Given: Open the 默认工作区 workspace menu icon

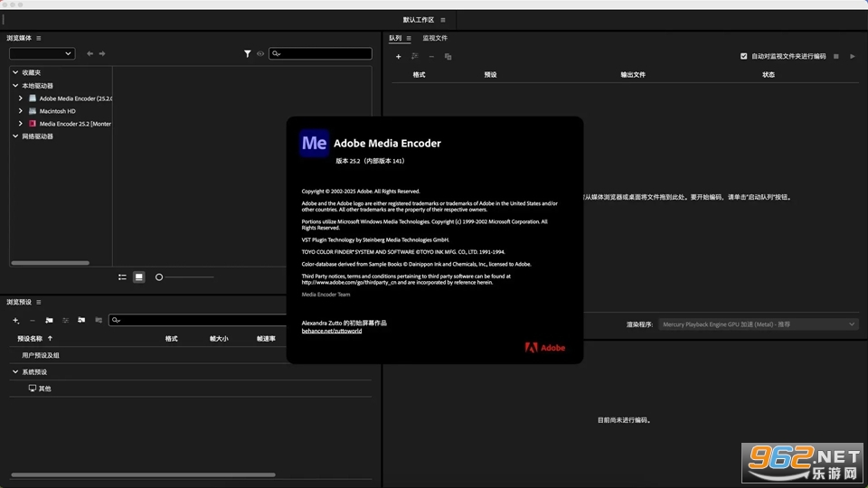Looking at the screenshot, I should tap(443, 20).
